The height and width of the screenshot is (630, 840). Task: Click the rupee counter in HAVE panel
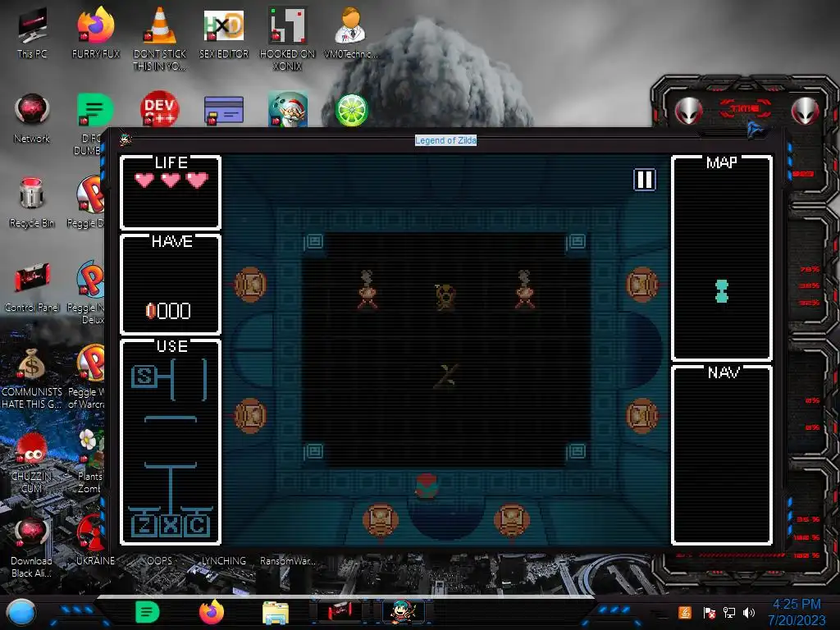168,311
